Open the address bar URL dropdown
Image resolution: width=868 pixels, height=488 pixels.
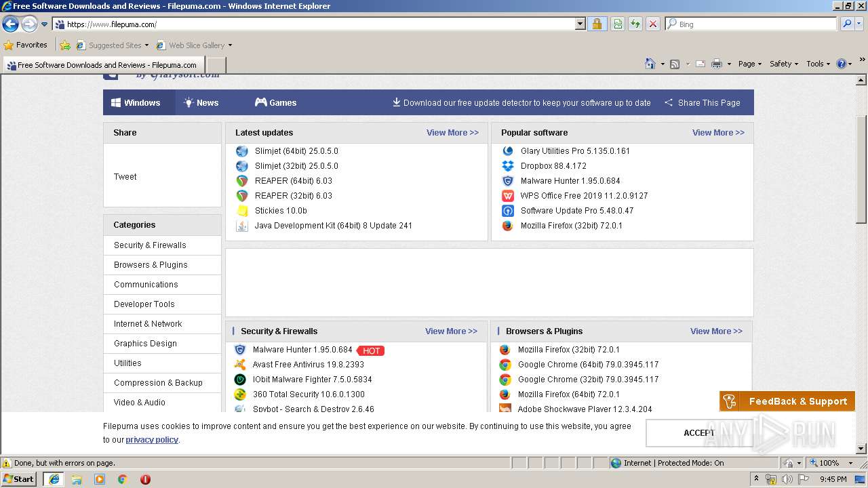[580, 24]
